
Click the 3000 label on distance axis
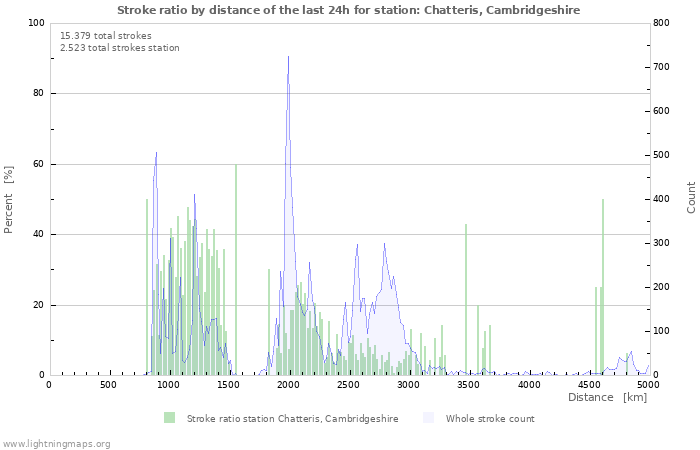coord(408,385)
